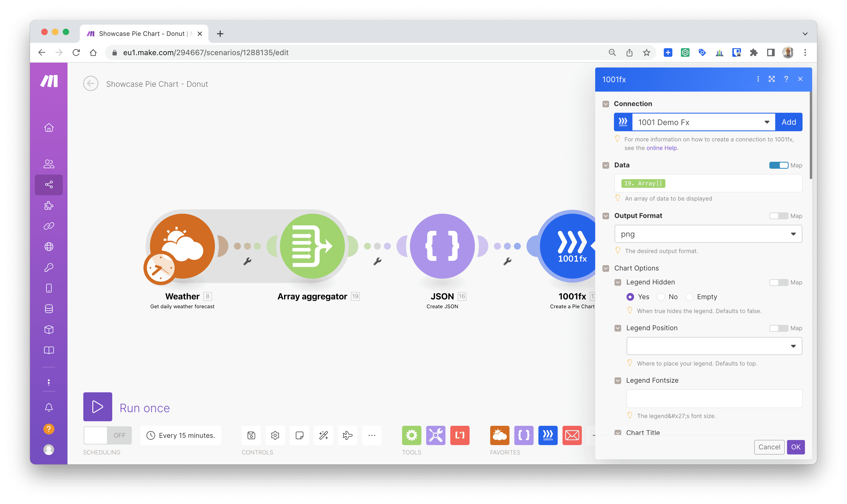Click the save scenario disk icon
Image resolution: width=847 pixels, height=504 pixels.
pos(251,435)
